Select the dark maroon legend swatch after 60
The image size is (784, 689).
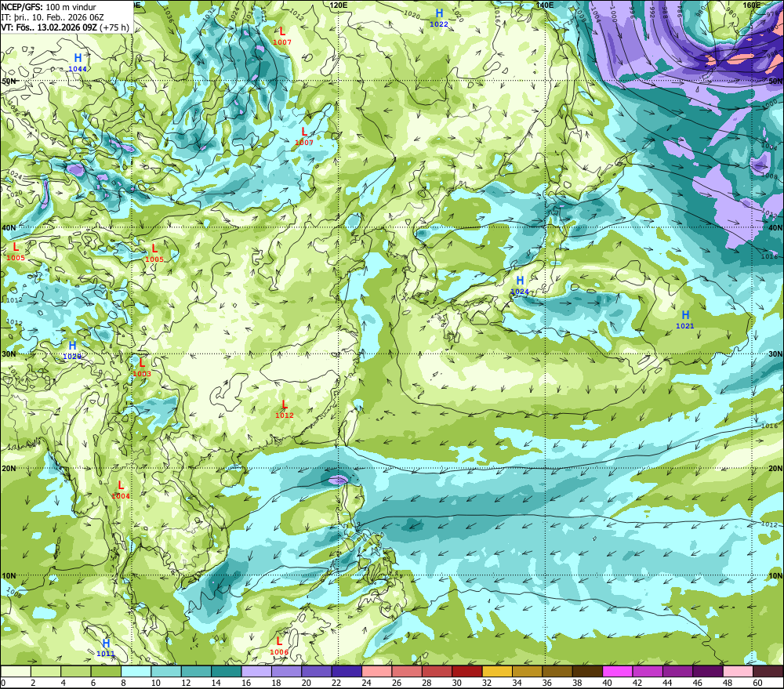tap(768, 671)
